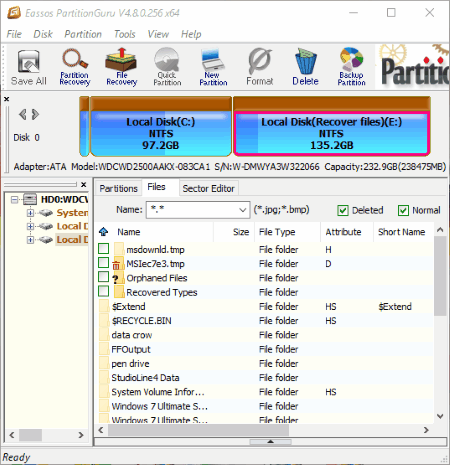Check the Recovered Types row checkbox
This screenshot has height=465, width=450.
(104, 291)
